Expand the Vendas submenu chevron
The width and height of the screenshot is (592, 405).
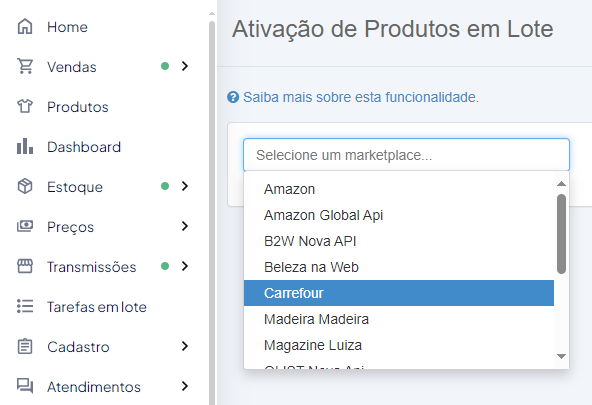point(185,66)
